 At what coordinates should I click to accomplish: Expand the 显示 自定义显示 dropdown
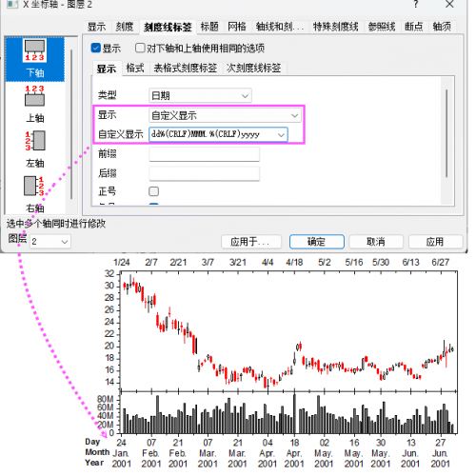225,115
